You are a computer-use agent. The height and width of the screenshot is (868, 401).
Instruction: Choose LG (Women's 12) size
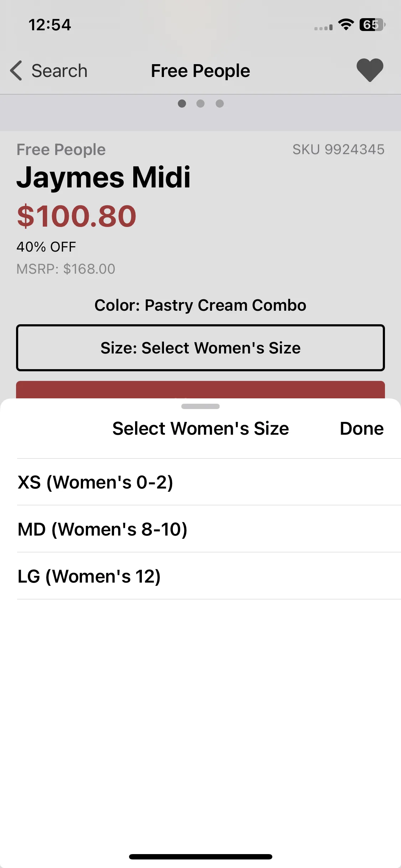[x=209, y=576]
